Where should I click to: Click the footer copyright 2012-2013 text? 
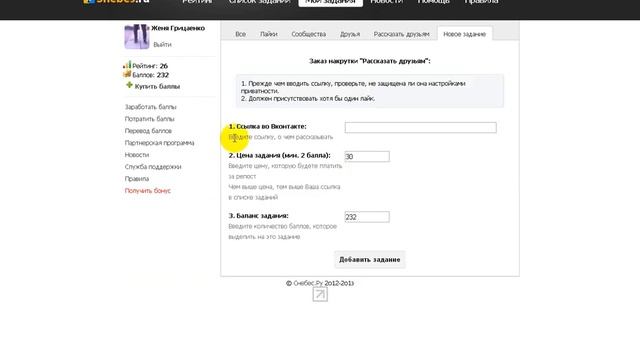tap(320, 283)
